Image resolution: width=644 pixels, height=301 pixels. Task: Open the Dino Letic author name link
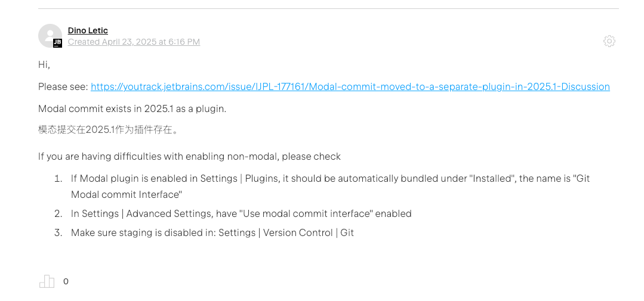point(88,31)
